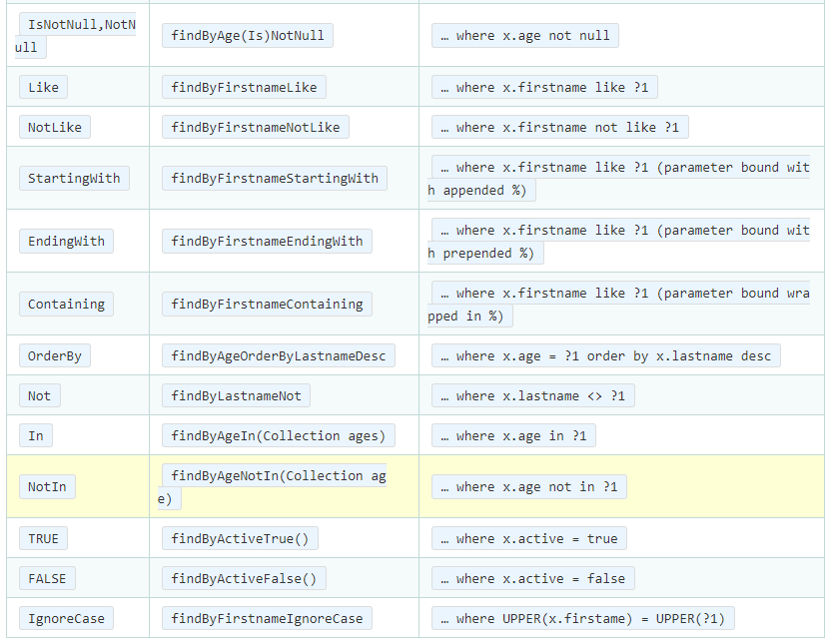Select the TRUE keyword cell
This screenshot has width=831, height=644.
pyautogui.click(x=43, y=538)
